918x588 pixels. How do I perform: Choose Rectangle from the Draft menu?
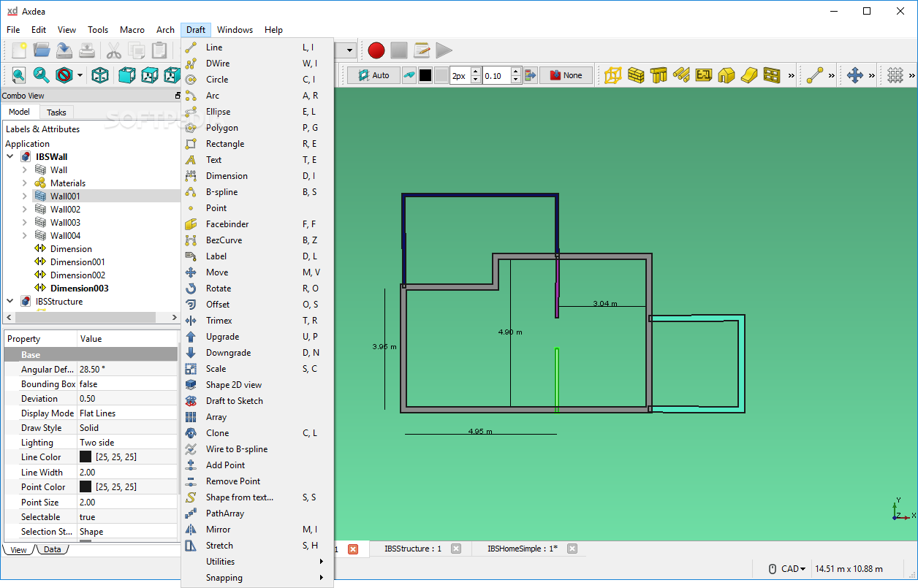click(257, 144)
